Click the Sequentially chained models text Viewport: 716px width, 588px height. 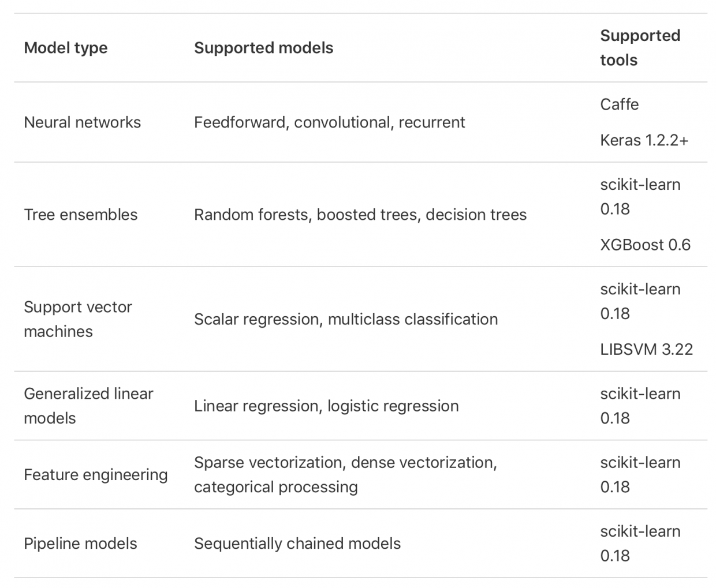pyautogui.click(x=297, y=544)
